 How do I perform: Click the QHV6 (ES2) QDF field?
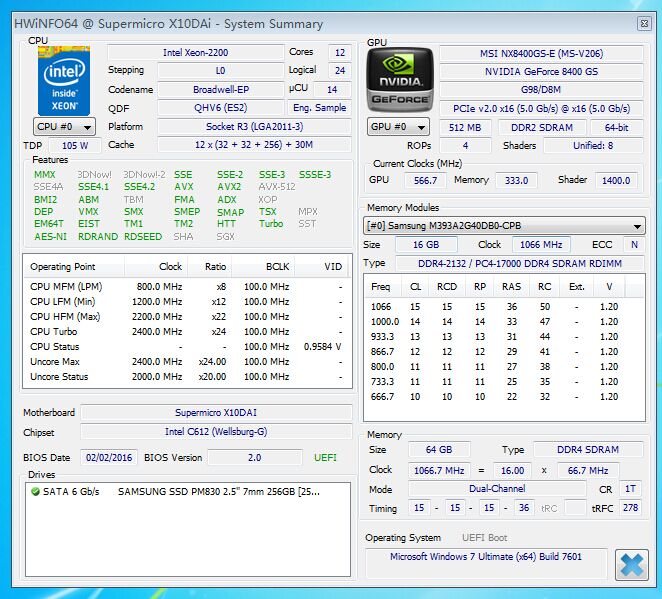point(220,108)
